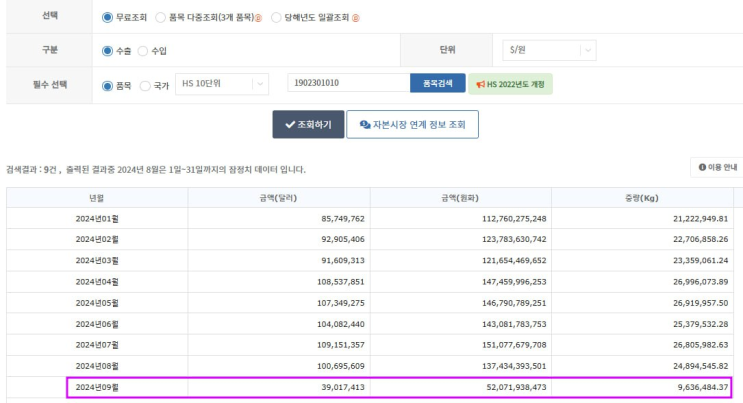Screen dimensions: 743x403
Task: Choose the 수입 radio button
Action: tap(142, 51)
